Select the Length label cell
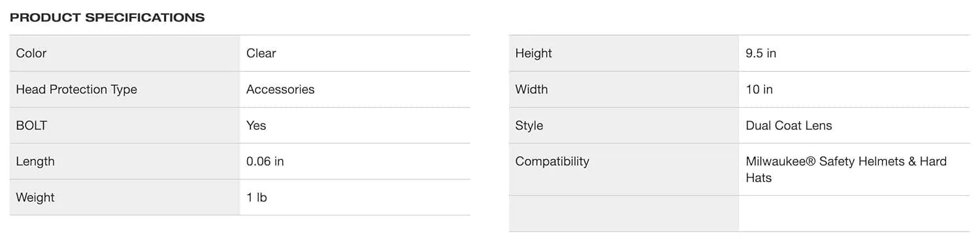This screenshot has width=980, height=246. 125,161
